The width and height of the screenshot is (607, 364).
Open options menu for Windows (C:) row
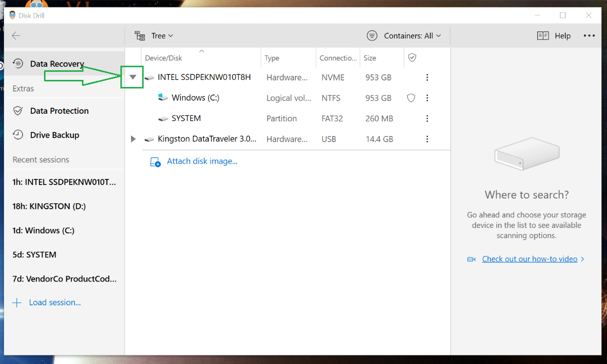pos(427,98)
